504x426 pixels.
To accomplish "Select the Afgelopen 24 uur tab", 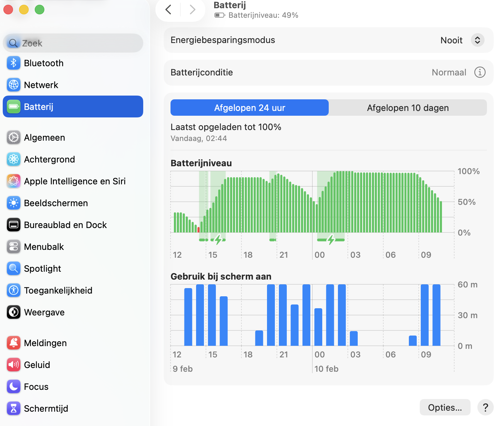I will point(249,108).
